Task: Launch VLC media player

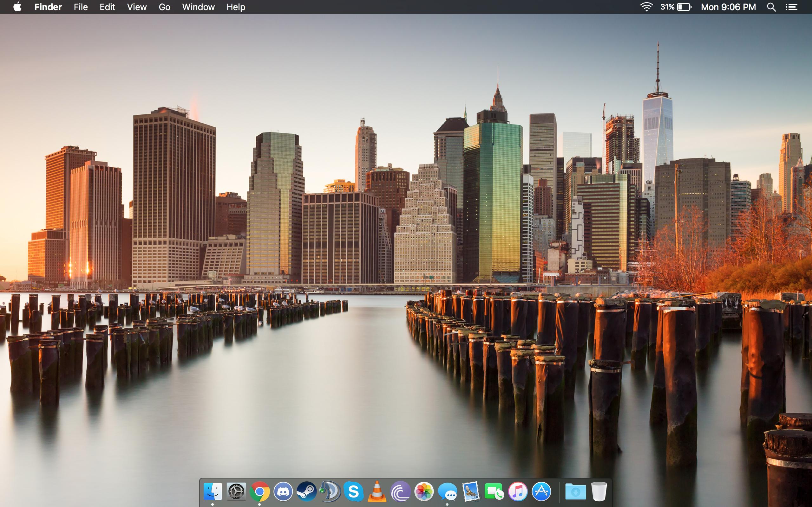Action: (x=377, y=491)
